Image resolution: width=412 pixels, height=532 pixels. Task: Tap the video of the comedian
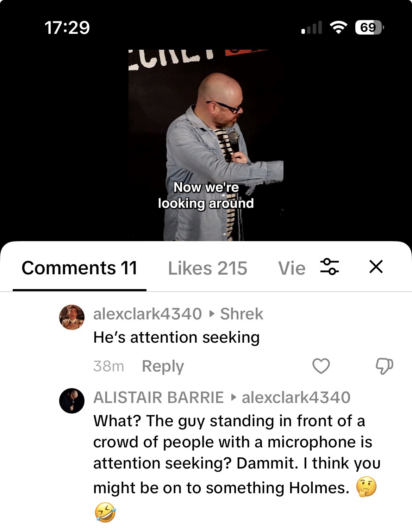[206, 145]
